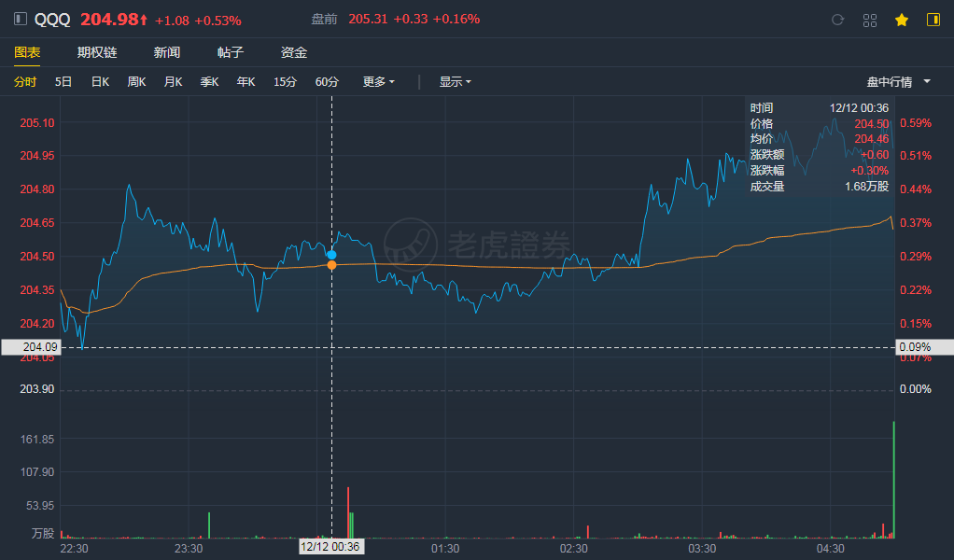Click the refresh icon in the header
The height and width of the screenshot is (560, 954).
(x=837, y=20)
